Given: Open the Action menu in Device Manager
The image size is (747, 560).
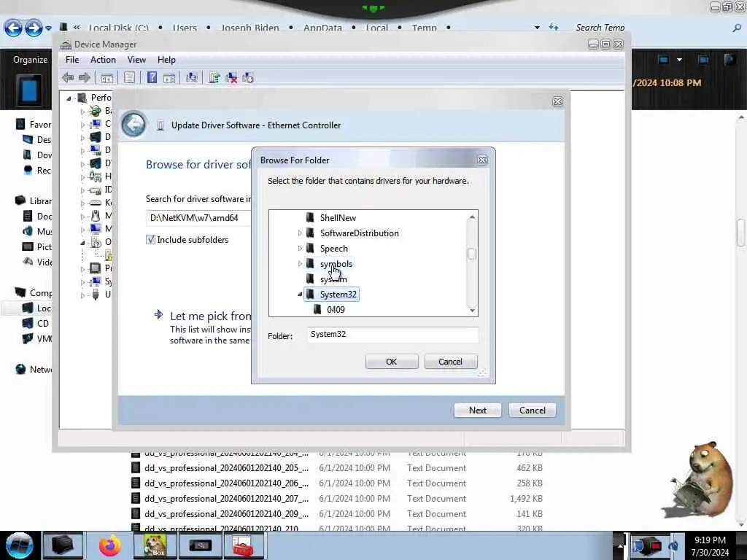Looking at the screenshot, I should [x=103, y=60].
